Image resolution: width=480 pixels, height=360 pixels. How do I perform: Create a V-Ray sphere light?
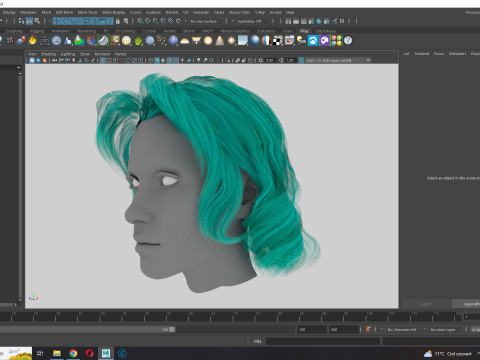click(x=208, y=41)
